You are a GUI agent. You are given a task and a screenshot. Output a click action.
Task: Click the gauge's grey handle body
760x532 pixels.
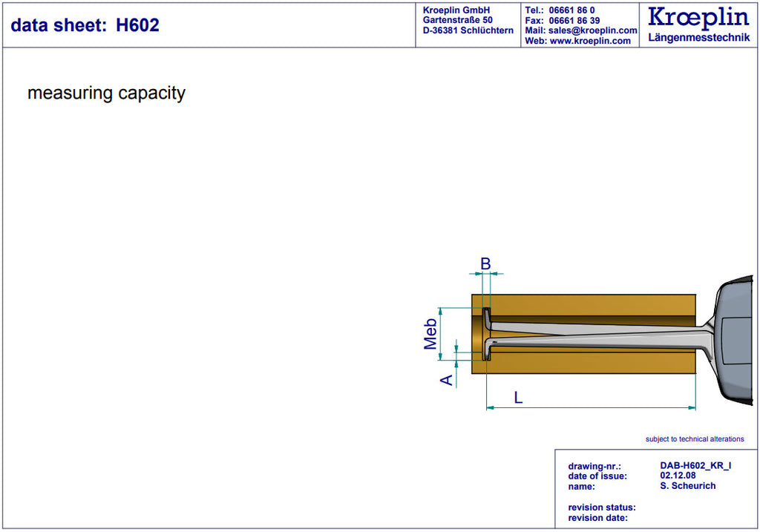pos(736,340)
